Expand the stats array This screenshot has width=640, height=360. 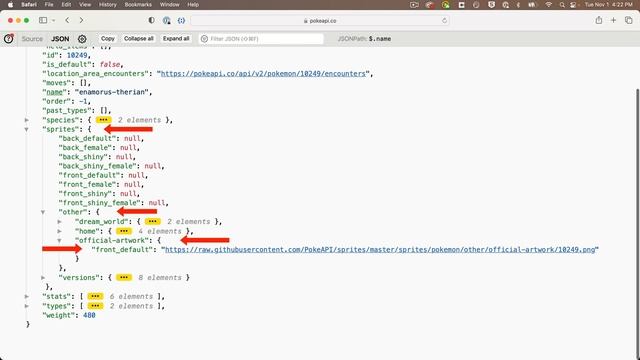point(27,296)
